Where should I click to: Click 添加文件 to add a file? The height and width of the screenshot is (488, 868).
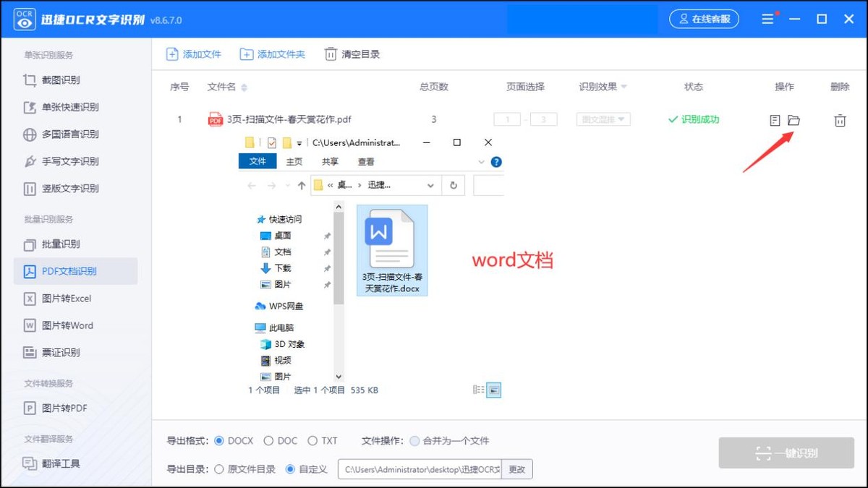point(194,54)
